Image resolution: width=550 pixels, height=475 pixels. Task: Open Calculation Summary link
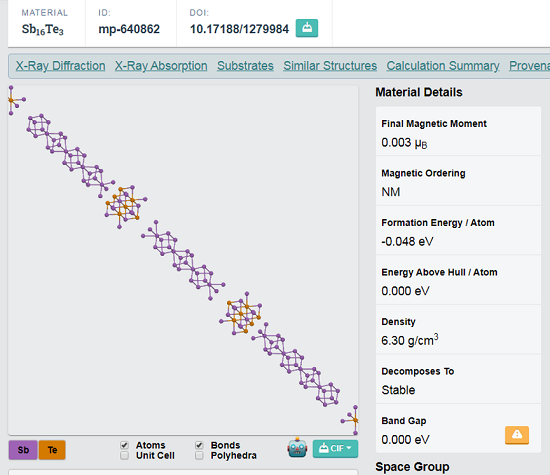tap(443, 66)
